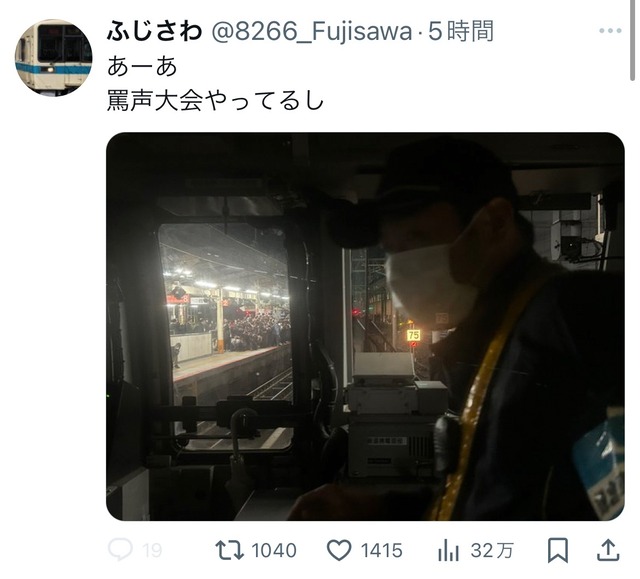640x579 pixels.
Task: Click the 19 replies count
Action: (152, 551)
